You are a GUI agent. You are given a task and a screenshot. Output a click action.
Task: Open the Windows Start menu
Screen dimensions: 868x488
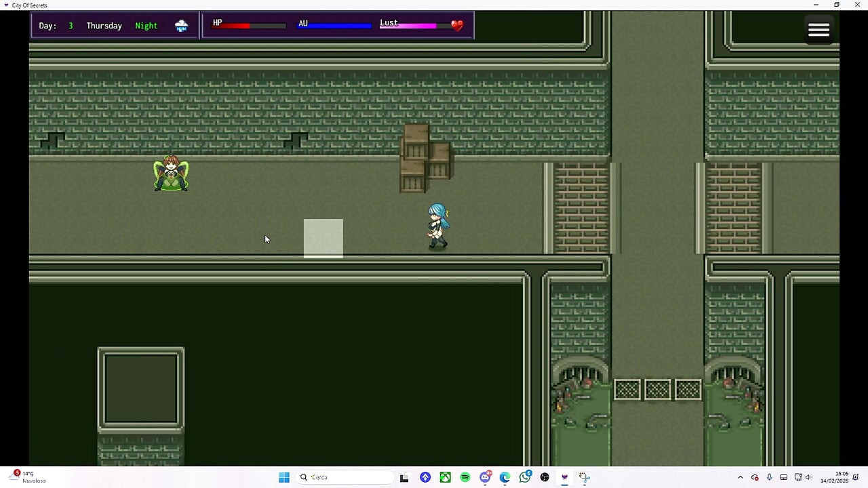coord(284,477)
